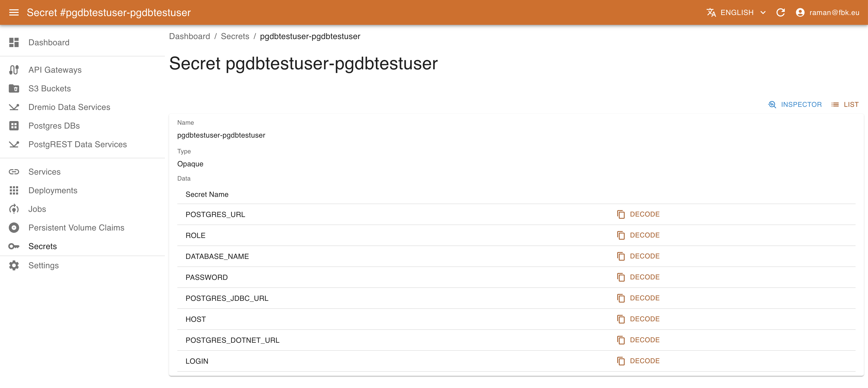Go back to the secrets List
Image resolution: width=868 pixels, height=388 pixels.
(x=845, y=105)
